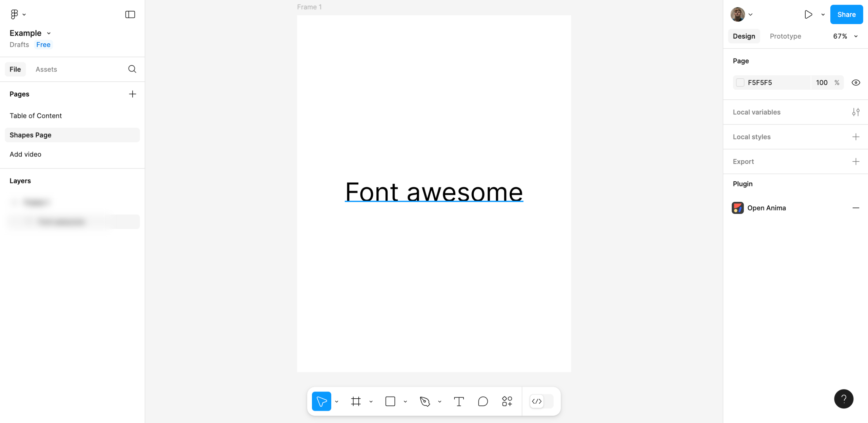
Task: Open the Table of Content page
Action: pos(36,116)
